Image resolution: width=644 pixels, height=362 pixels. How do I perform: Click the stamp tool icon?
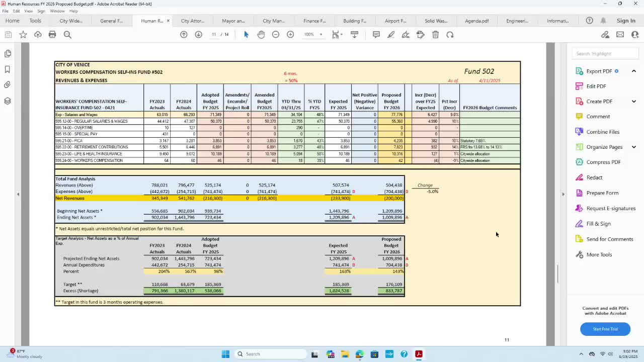pyautogui.click(x=421, y=34)
